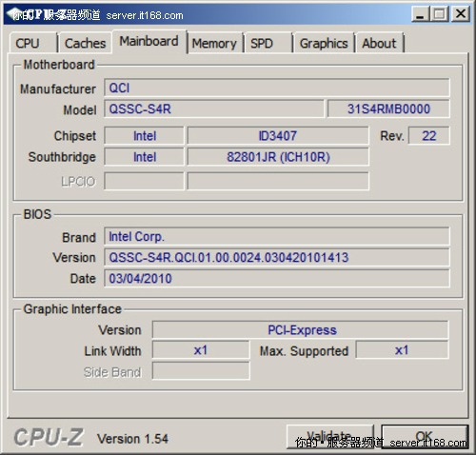Click the empty LPCIO vendor field
This screenshot has width=476, height=455.
[x=144, y=181]
